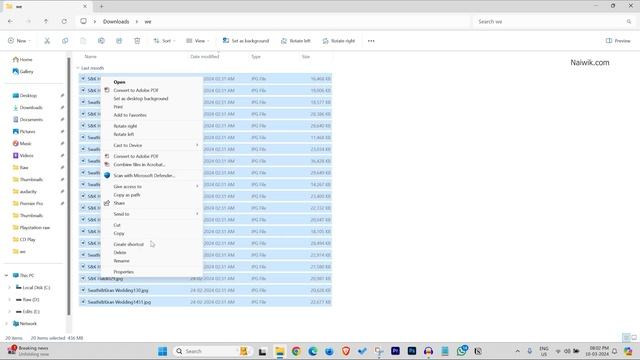Open the See more three-dots toolbar menu
The width and height of the screenshot is (640, 360).
pyautogui.click(x=371, y=41)
